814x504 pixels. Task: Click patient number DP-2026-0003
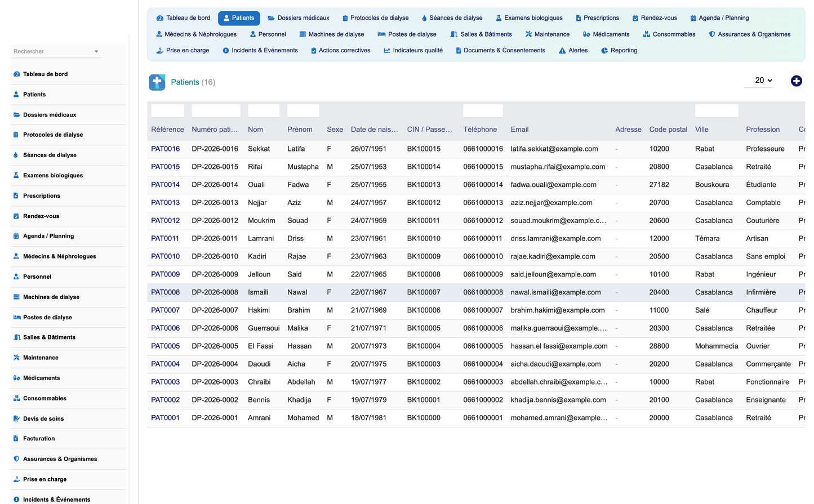pos(215,382)
